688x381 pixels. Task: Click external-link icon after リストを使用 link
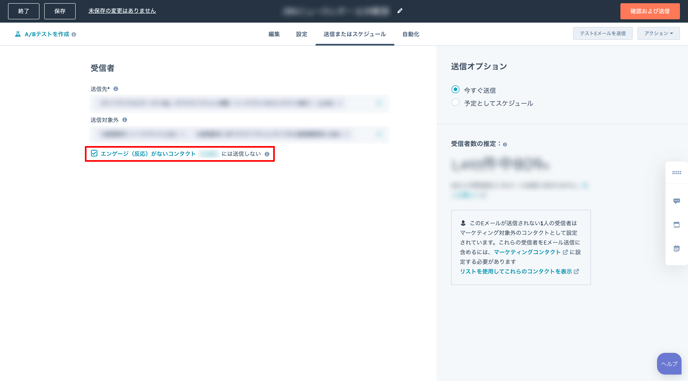tap(576, 271)
